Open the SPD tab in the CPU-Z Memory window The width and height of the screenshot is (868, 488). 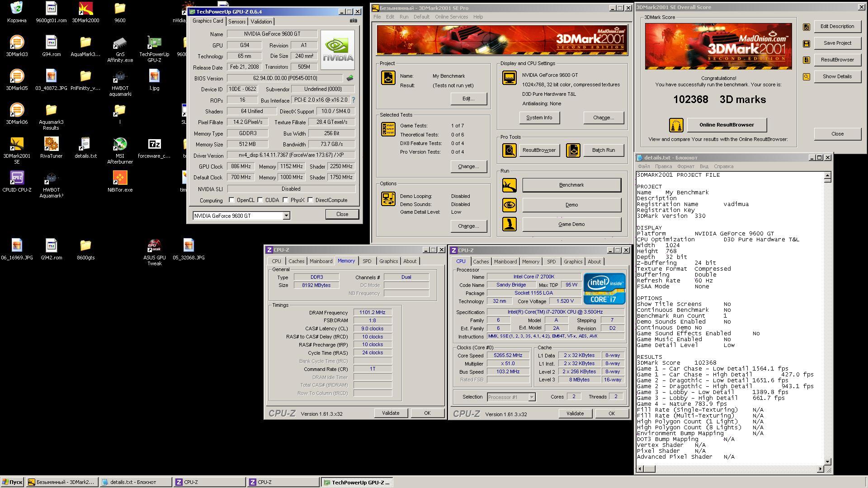367,261
